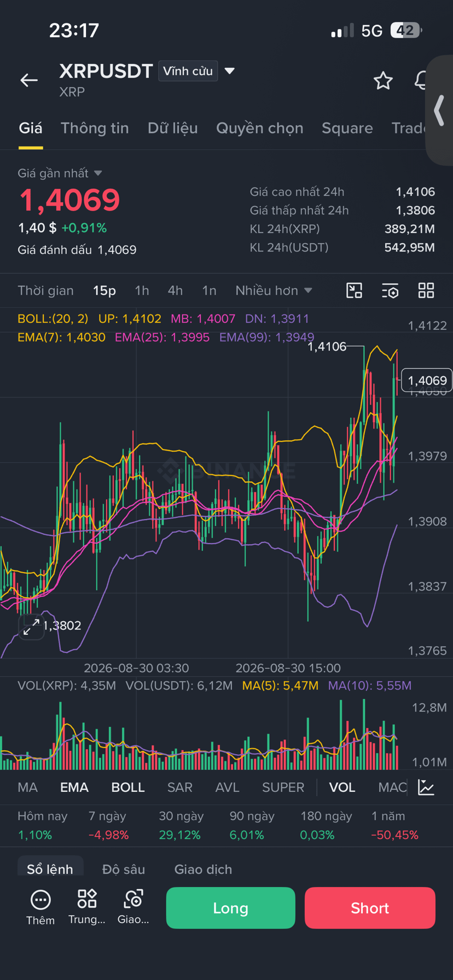Tap the Hôm nay 1,10% performance
453x980 pixels.
[42, 826]
